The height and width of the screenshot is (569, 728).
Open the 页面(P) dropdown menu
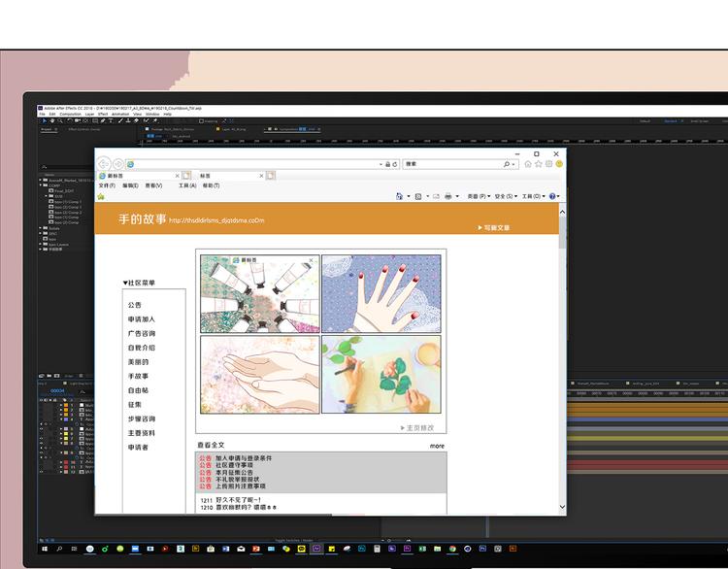tap(478, 196)
